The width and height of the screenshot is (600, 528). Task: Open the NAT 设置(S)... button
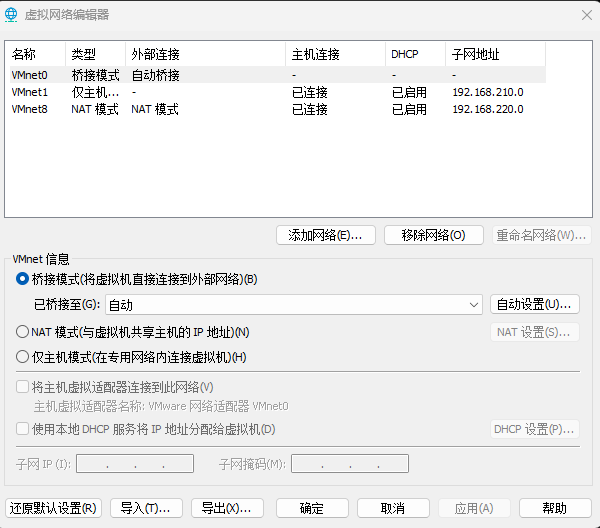(x=535, y=332)
